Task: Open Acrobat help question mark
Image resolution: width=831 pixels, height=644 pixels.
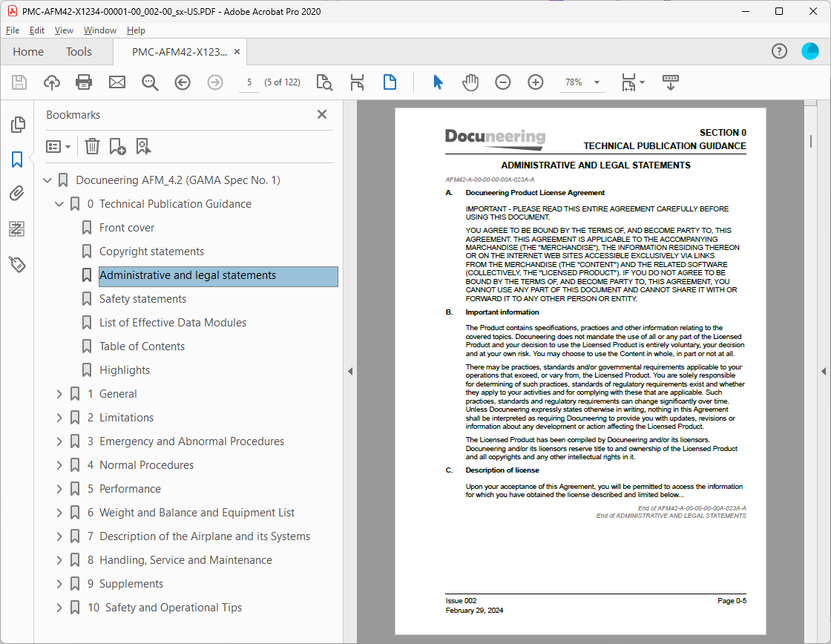Action: [779, 51]
